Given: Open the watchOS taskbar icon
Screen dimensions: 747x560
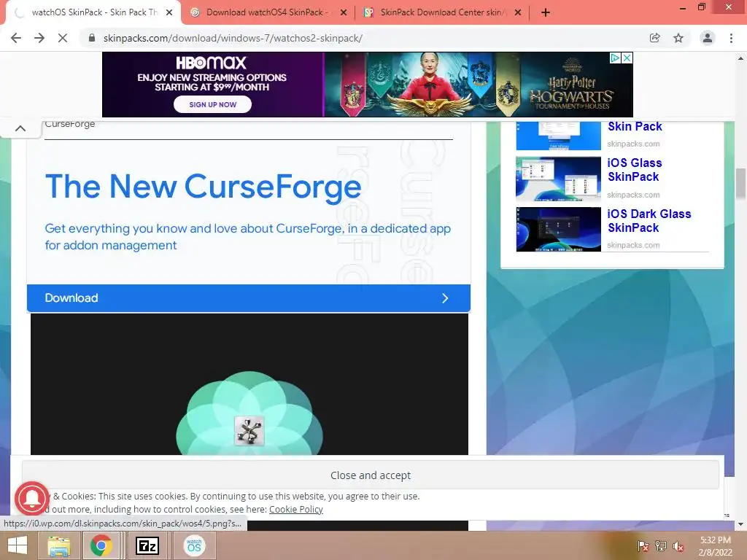Looking at the screenshot, I should (194, 545).
